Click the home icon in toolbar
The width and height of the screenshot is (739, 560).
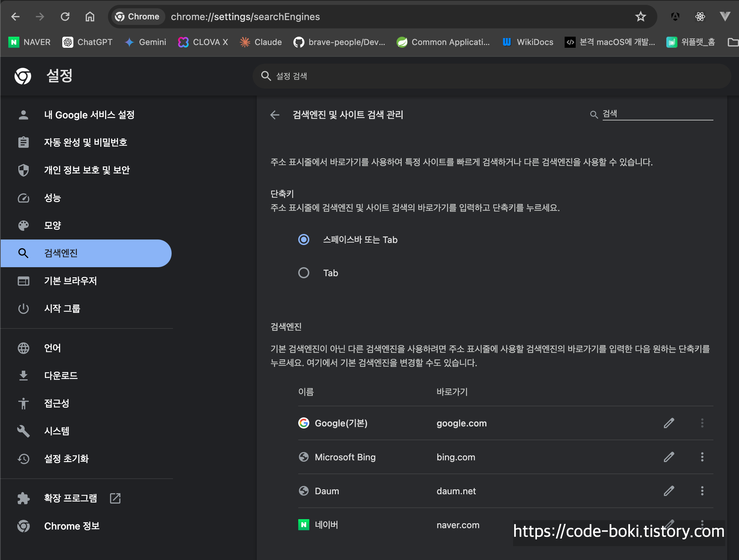pyautogui.click(x=90, y=17)
